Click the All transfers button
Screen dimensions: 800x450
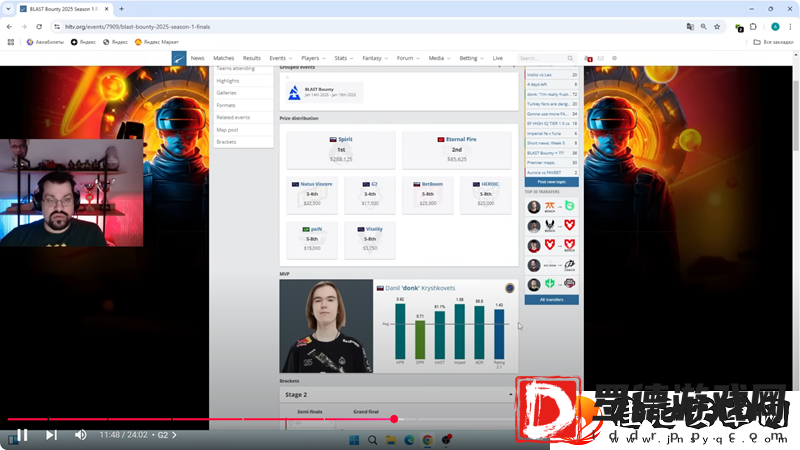pyautogui.click(x=552, y=299)
